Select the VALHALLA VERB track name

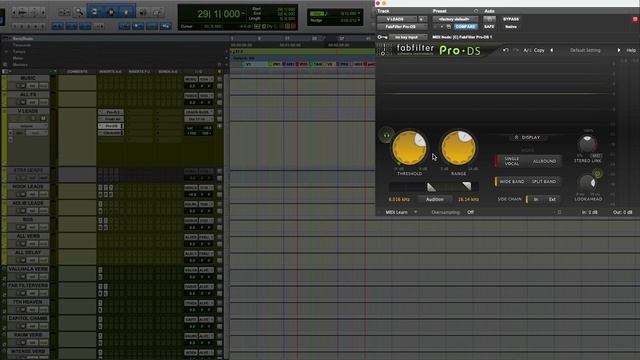[28, 269]
